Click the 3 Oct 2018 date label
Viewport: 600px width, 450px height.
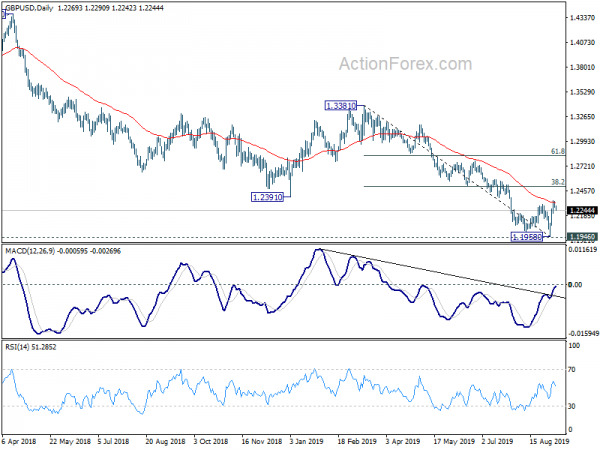pos(211,441)
